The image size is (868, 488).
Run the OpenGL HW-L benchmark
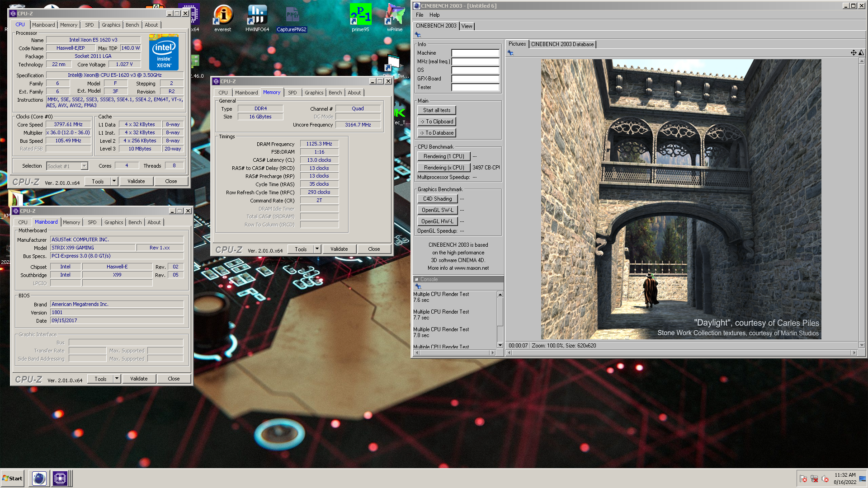coord(438,221)
